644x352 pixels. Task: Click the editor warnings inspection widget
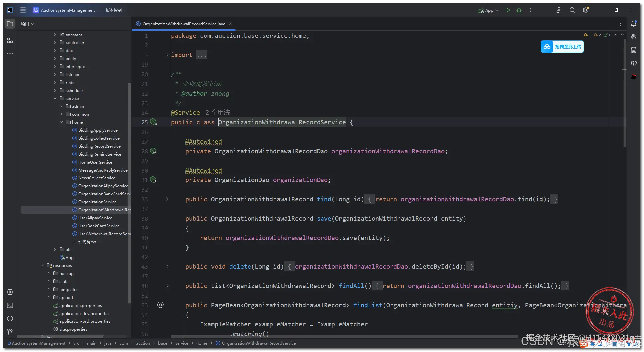click(597, 35)
